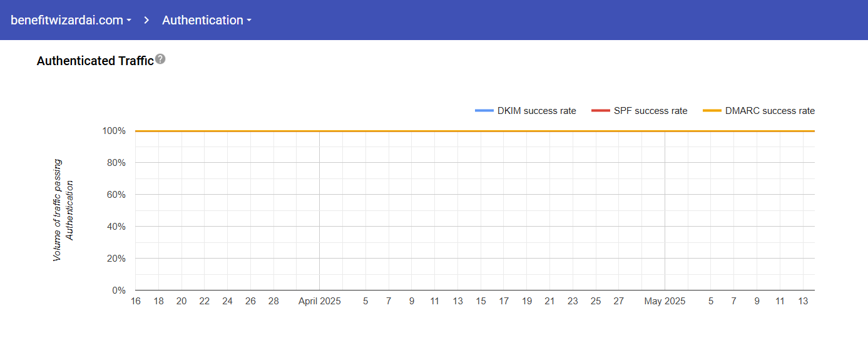Click the vertical 'Volume of traffic passing' axis title
The image size is (868, 355).
point(57,210)
